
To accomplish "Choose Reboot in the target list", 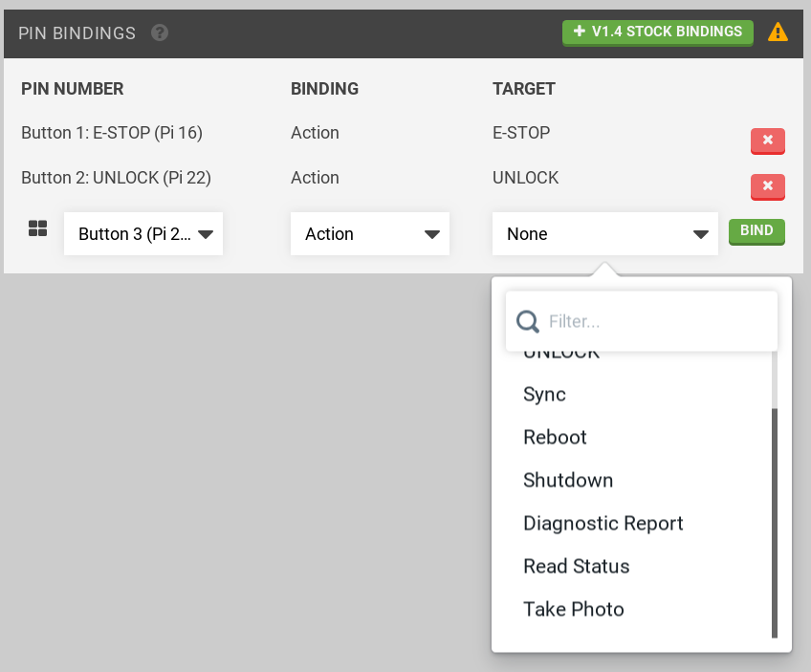I will point(555,438).
